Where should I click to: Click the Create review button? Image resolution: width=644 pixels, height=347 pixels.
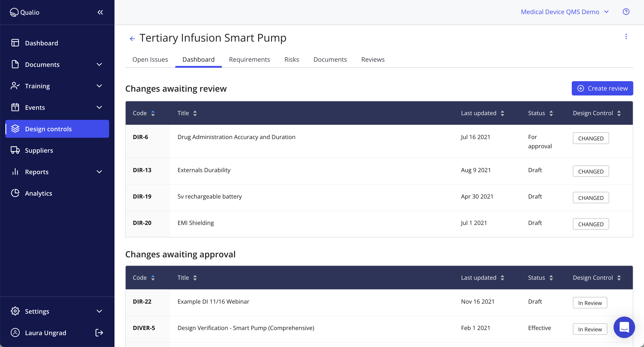pyautogui.click(x=602, y=88)
